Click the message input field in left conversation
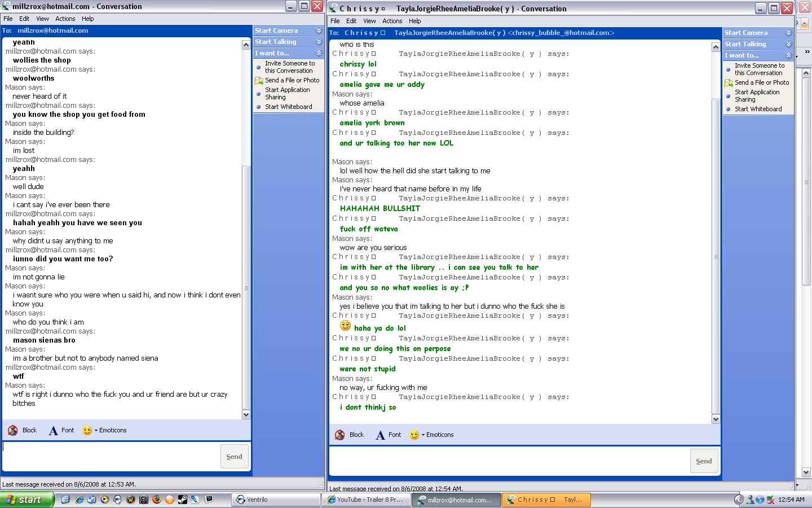 [111, 456]
